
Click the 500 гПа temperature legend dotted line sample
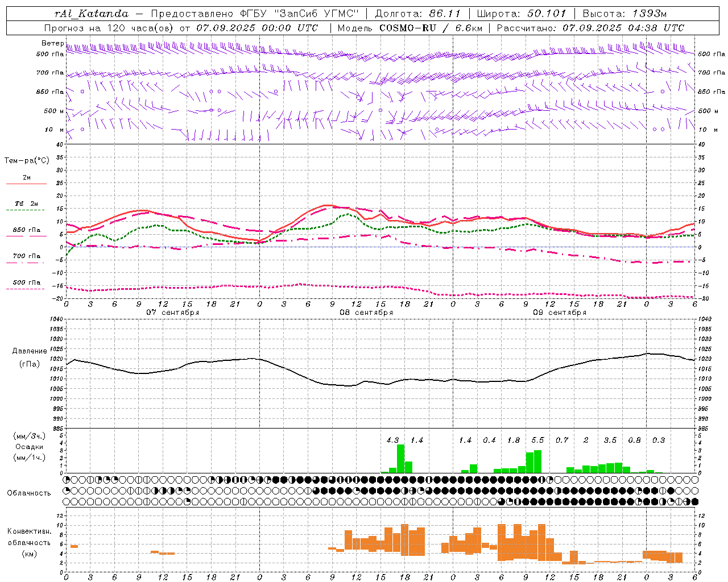point(26,289)
